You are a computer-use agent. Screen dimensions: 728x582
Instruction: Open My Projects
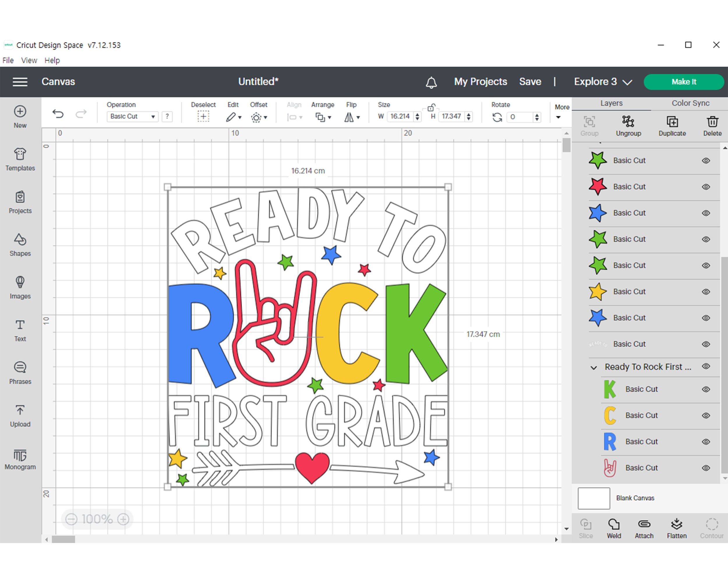[480, 82]
